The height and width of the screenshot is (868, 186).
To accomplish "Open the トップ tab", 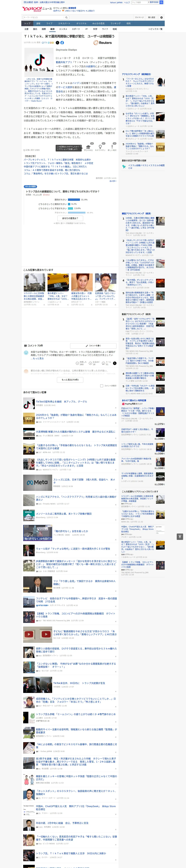I will (27, 24).
